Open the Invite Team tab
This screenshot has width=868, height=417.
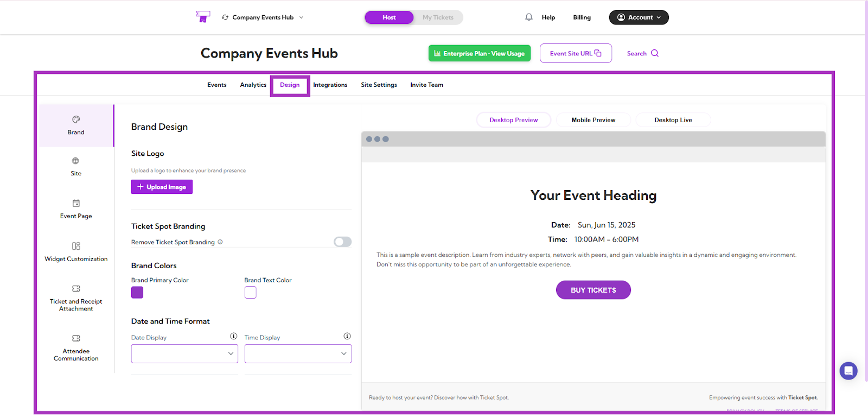point(427,85)
